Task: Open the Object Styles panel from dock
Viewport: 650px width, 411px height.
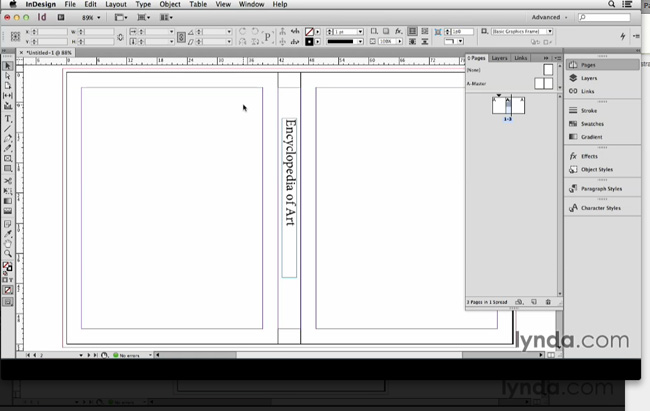Action: click(603, 169)
